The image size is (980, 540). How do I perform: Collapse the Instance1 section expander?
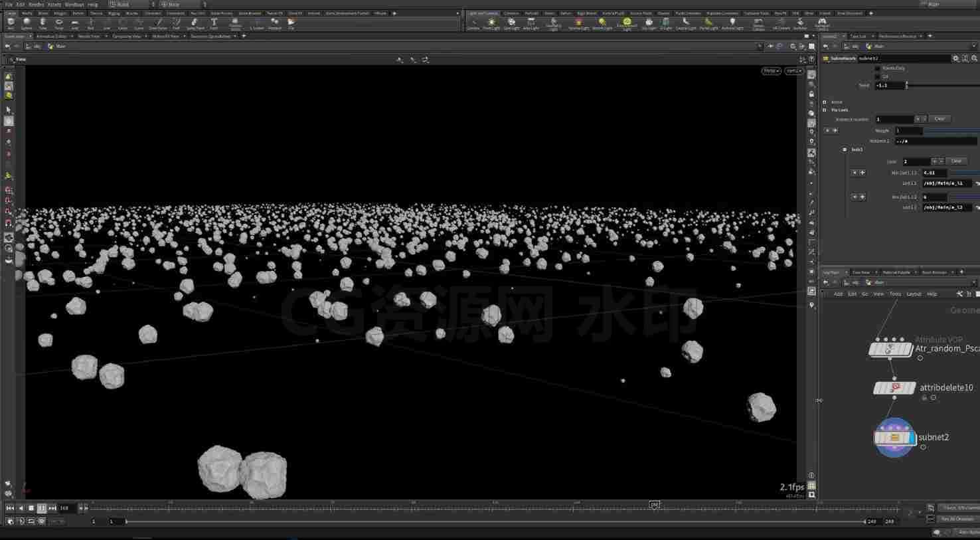845,149
